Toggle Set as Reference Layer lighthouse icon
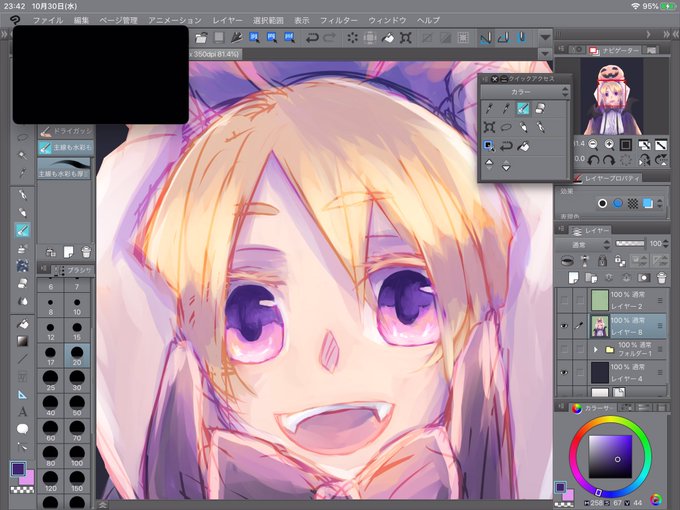This screenshot has width=680, height=510. [585, 261]
